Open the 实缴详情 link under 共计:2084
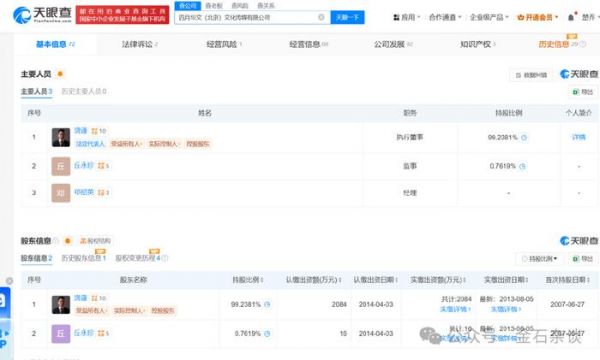Image resolution: width=600 pixels, height=360 pixels. pyautogui.click(x=455, y=309)
